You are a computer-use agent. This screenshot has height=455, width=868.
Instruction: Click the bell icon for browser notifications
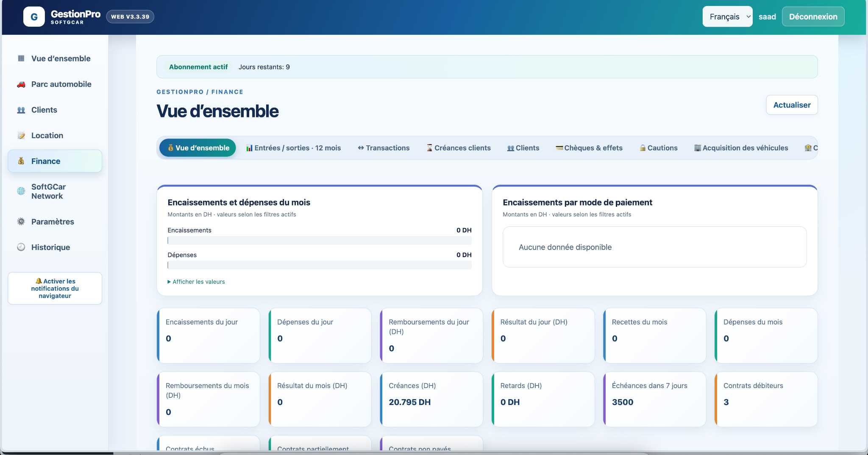tap(39, 281)
